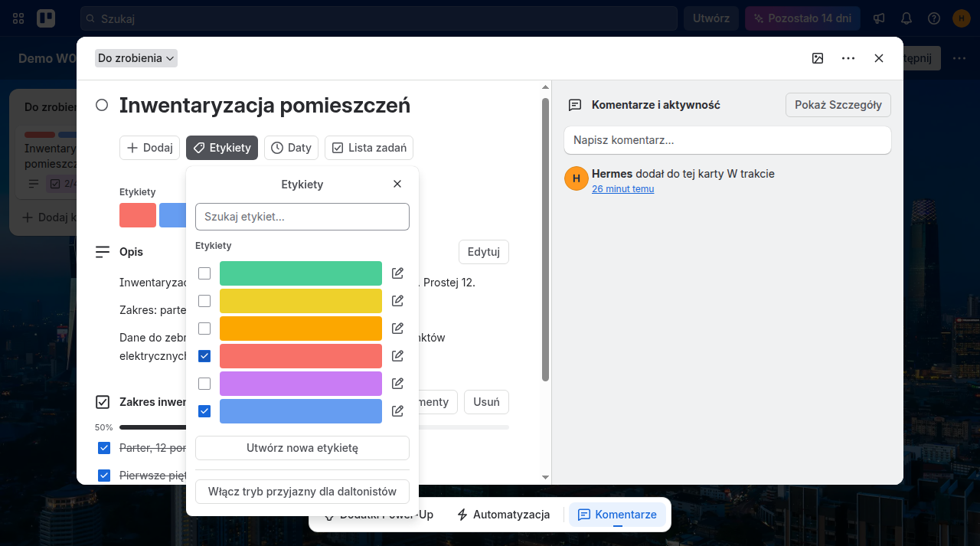Image resolution: width=980 pixels, height=546 pixels.
Task: Close the card dialog with X
Action: click(x=879, y=58)
